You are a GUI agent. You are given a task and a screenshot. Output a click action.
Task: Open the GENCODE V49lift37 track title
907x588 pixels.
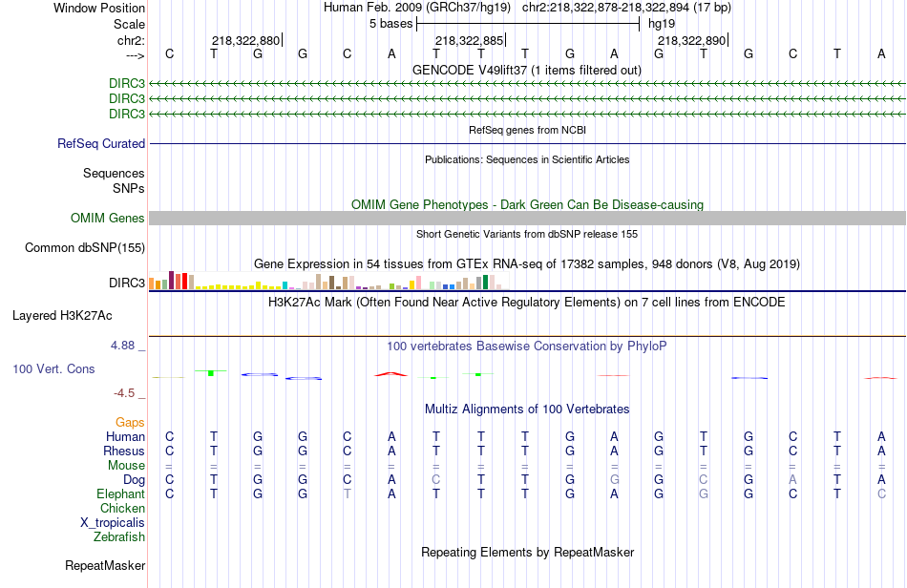tap(526, 70)
